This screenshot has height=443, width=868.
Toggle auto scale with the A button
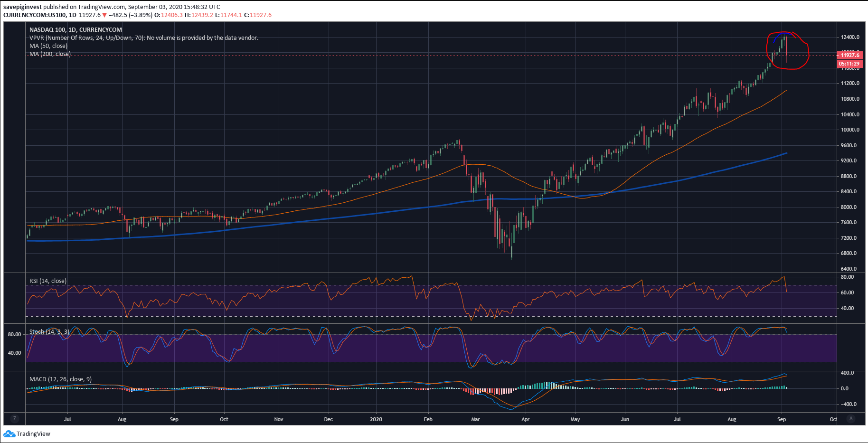tap(851, 418)
